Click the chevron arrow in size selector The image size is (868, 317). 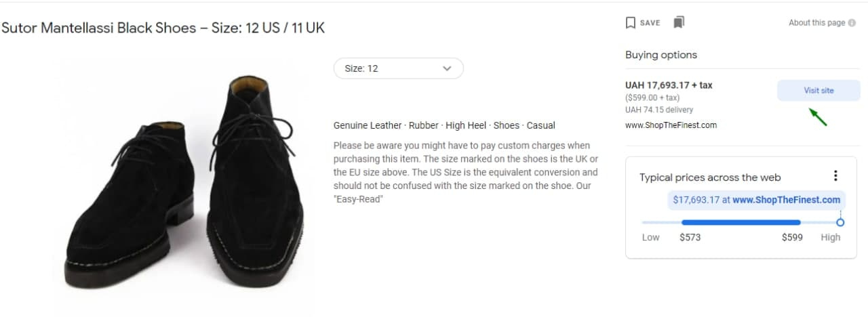(446, 68)
